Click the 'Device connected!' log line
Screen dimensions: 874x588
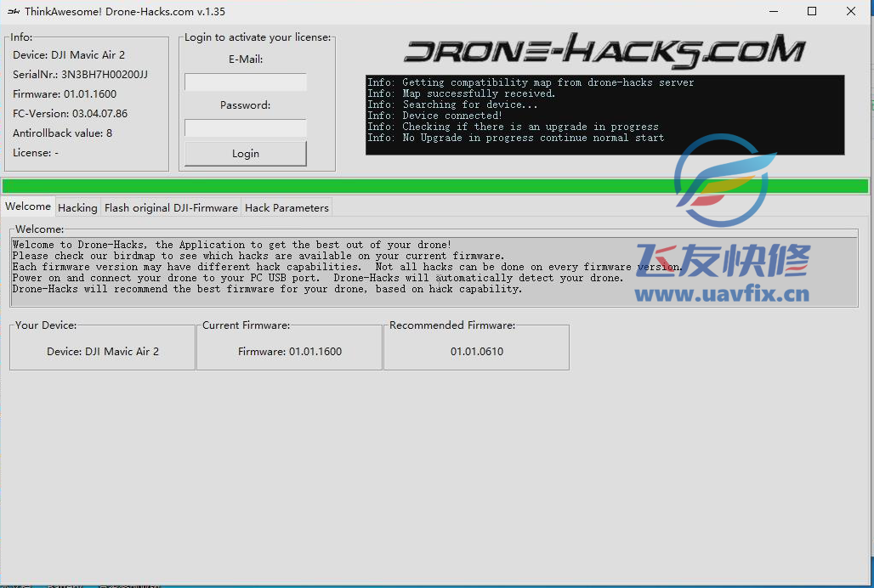434,116
